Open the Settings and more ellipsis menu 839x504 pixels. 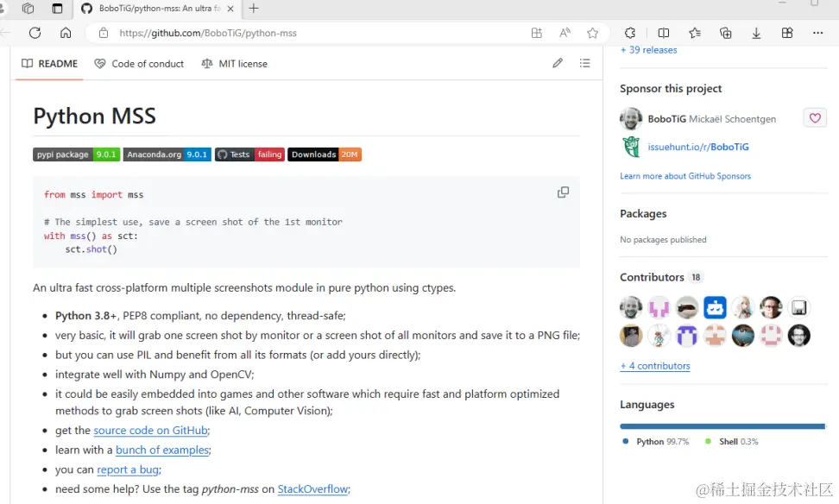click(x=817, y=33)
